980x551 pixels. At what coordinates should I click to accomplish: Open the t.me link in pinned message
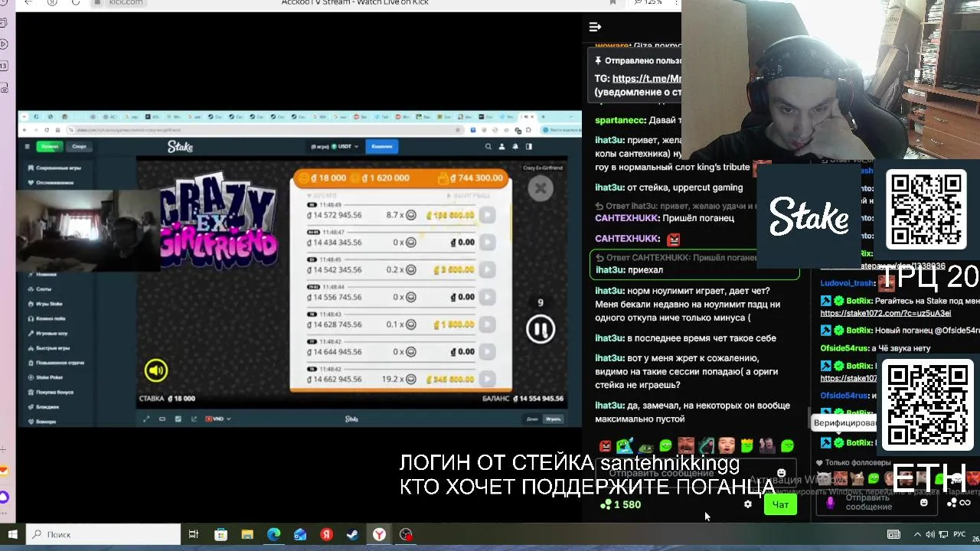(647, 78)
